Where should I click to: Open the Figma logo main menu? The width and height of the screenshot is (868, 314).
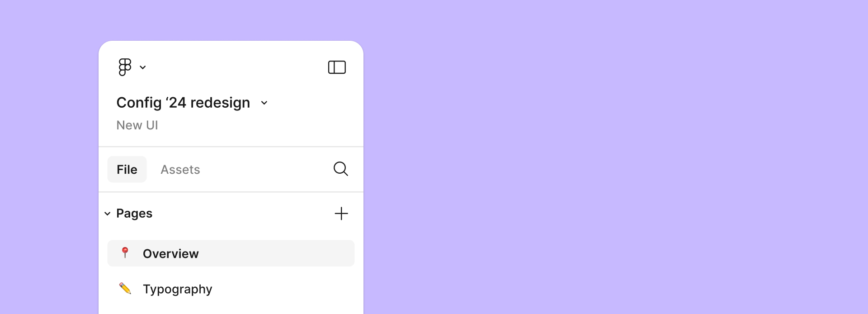tap(125, 67)
